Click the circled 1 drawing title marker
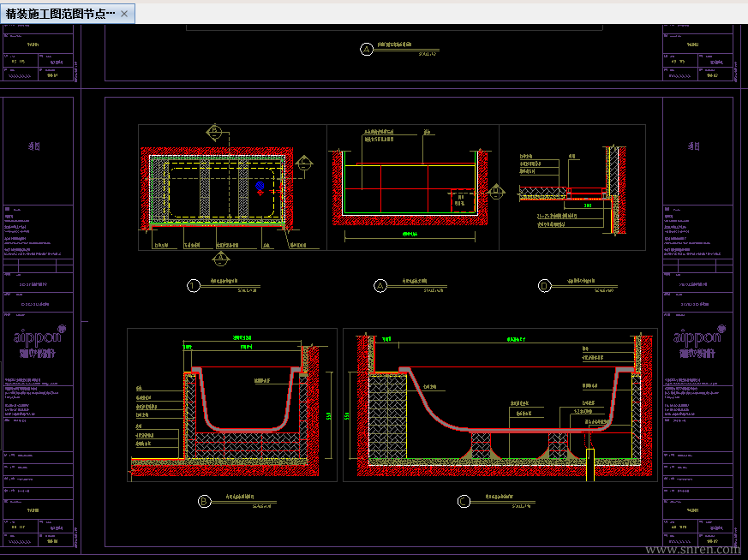 click(x=193, y=286)
